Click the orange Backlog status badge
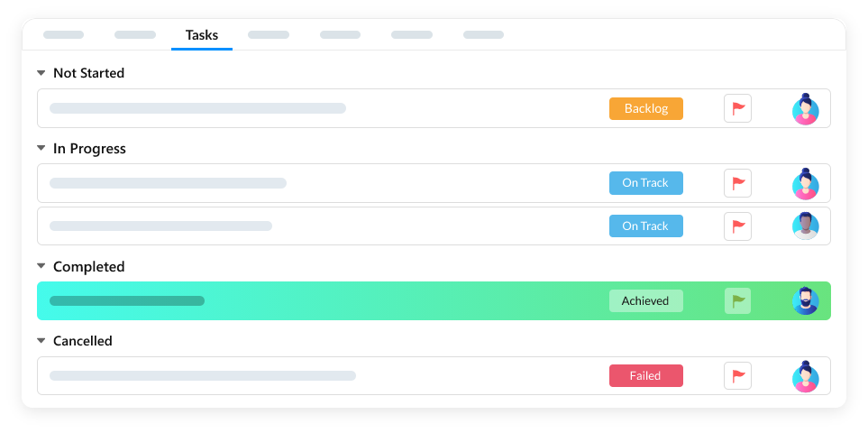Image resolution: width=868 pixels, height=433 pixels. (645, 109)
